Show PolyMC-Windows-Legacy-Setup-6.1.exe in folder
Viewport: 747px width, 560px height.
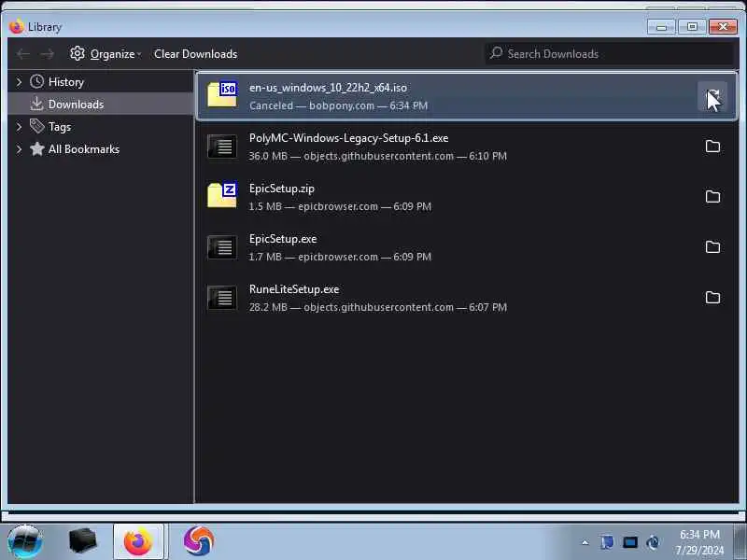pos(712,147)
